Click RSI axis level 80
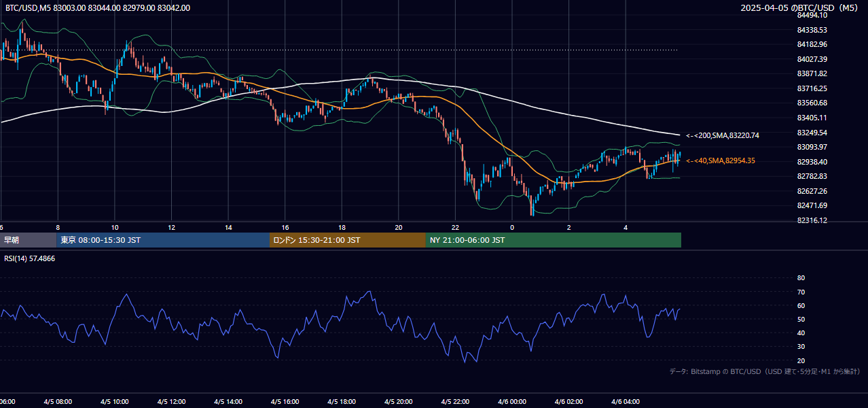 coord(801,278)
